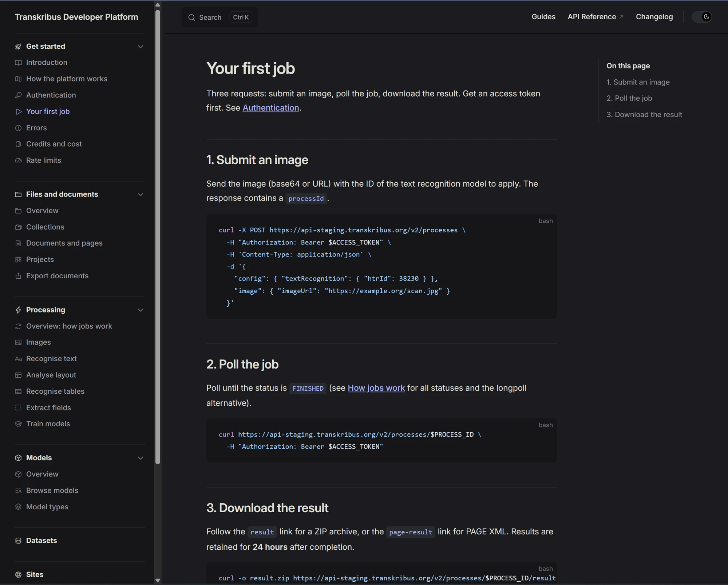Click the Ctrl K shortcut badge
The height and width of the screenshot is (585, 728).
tap(241, 17)
